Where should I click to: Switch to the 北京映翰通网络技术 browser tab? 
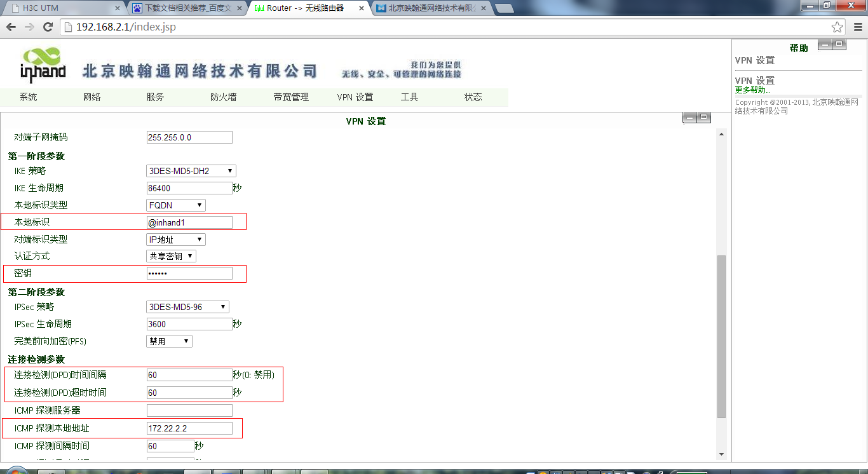point(432,8)
